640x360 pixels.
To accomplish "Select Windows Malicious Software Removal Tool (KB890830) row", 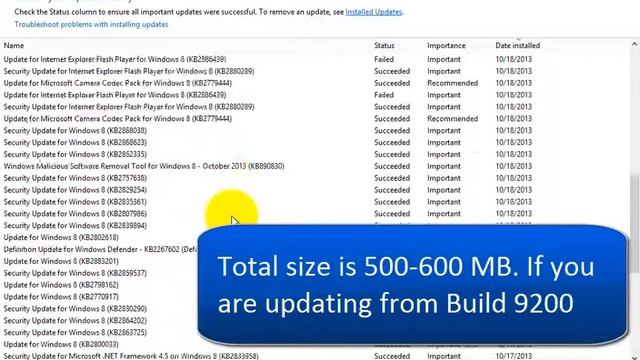I will tap(144, 166).
